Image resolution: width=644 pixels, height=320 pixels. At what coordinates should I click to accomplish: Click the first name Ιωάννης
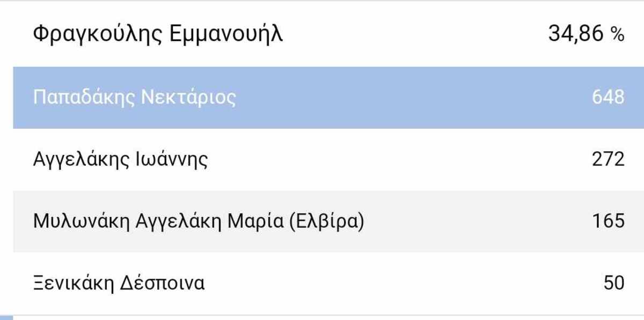pos(170,160)
